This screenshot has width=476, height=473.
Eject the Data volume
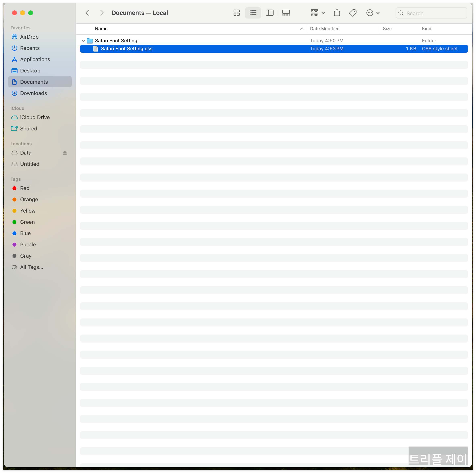coord(65,153)
